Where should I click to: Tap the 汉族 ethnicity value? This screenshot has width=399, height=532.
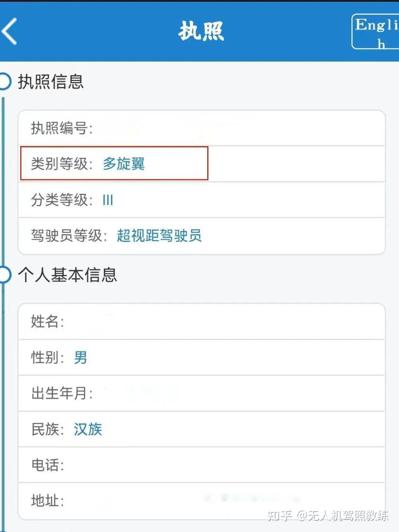click(87, 430)
